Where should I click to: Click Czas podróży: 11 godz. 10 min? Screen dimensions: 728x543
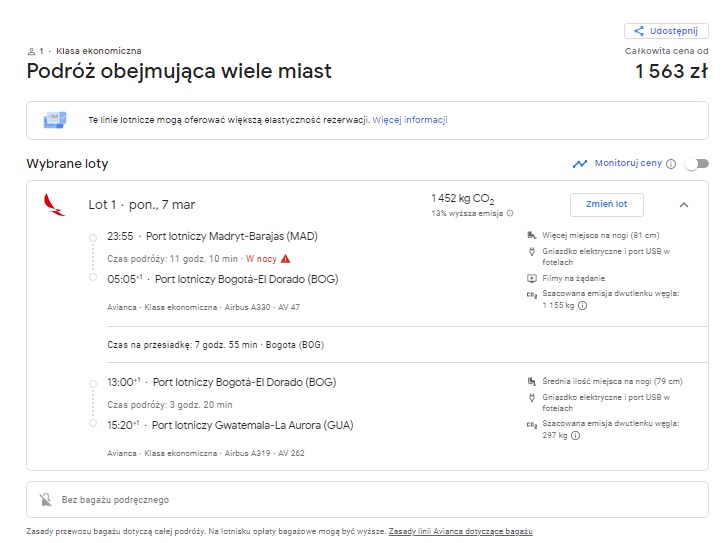coord(172,259)
